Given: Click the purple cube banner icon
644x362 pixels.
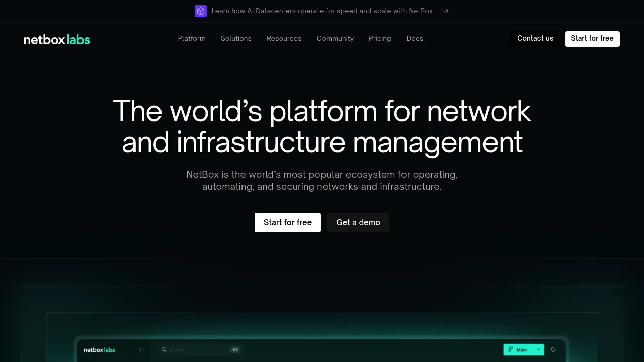Looking at the screenshot, I should [201, 11].
